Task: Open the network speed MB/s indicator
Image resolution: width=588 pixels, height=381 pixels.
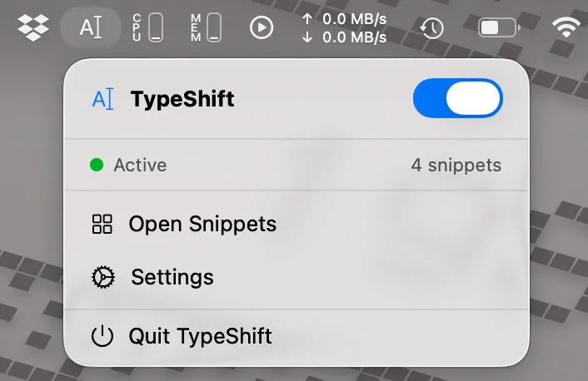Action: [x=344, y=28]
